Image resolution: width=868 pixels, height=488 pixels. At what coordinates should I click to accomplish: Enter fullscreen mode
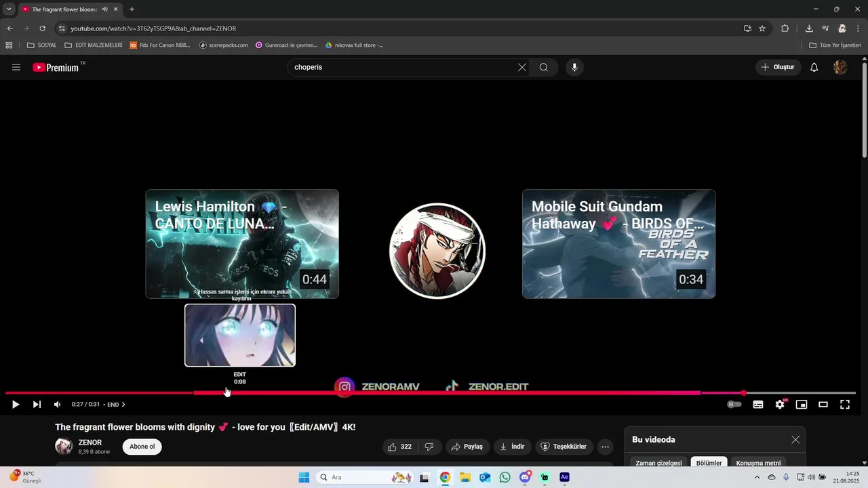[845, 405]
